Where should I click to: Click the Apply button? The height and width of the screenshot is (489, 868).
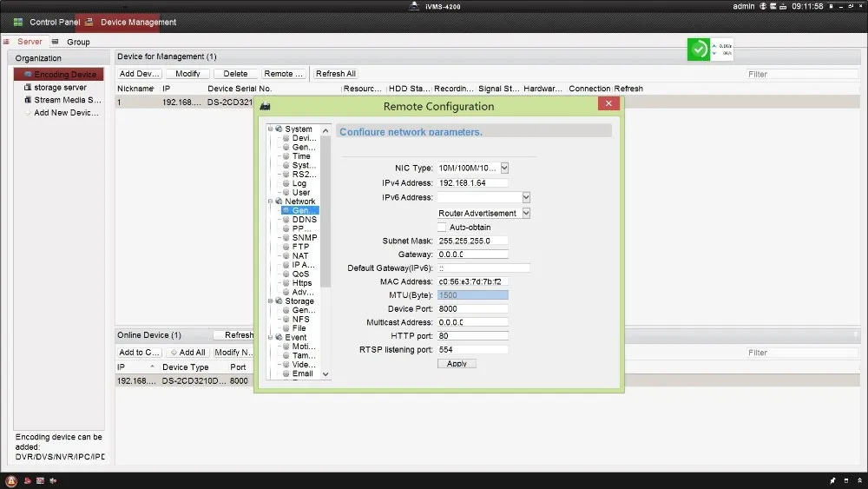point(457,364)
